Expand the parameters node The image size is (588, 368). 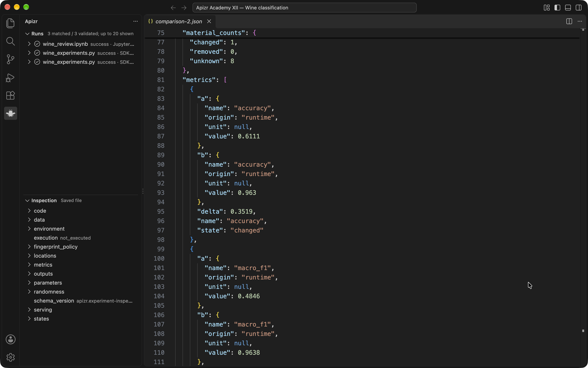point(29,283)
